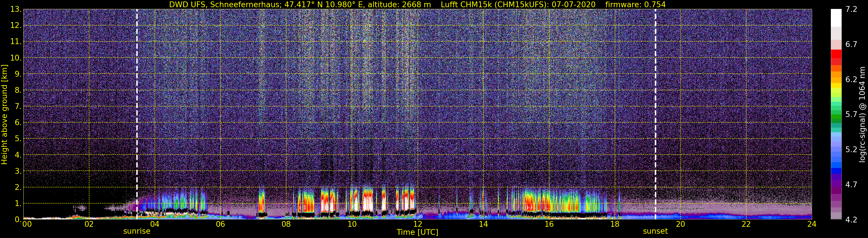The width and height of the screenshot is (868, 238).
Task: Click height axis tick '4.'
Action: (18, 155)
